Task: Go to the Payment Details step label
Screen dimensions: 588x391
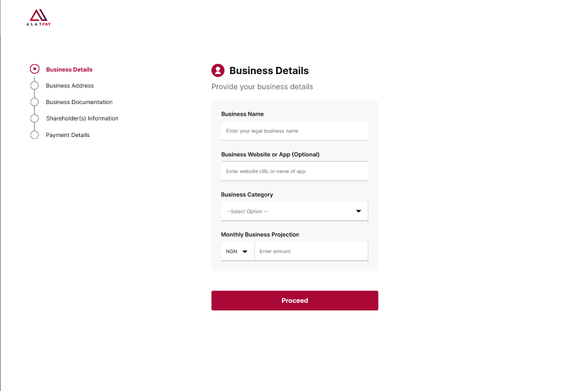Action: (x=68, y=135)
